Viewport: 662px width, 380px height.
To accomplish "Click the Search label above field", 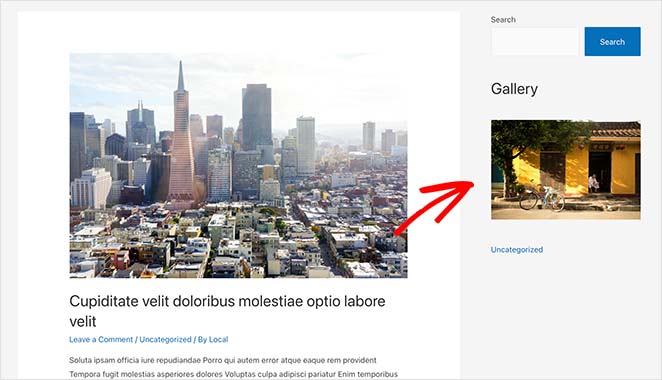I will tap(503, 19).
